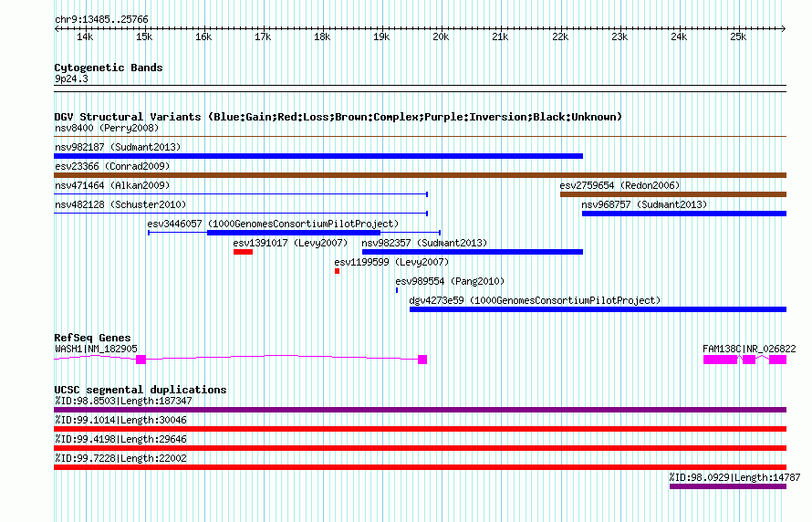Click the Cytogenetic Bands track title
812x522 pixels.
109,68
